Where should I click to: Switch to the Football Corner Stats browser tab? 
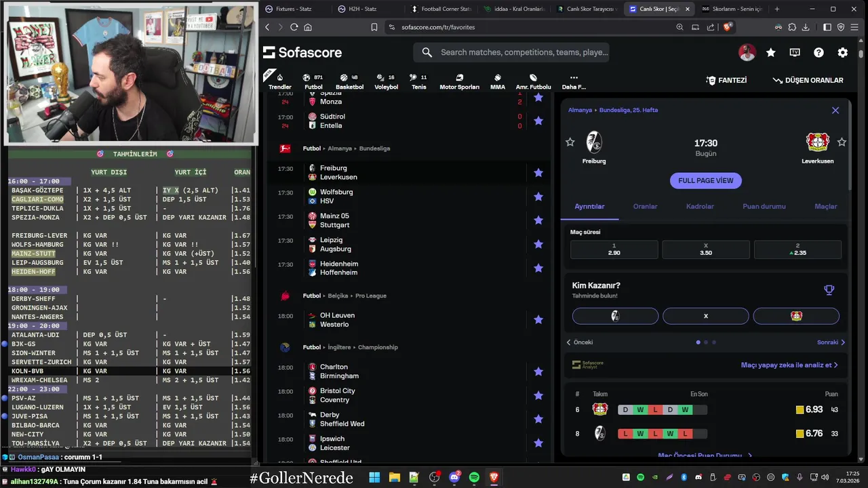click(441, 9)
